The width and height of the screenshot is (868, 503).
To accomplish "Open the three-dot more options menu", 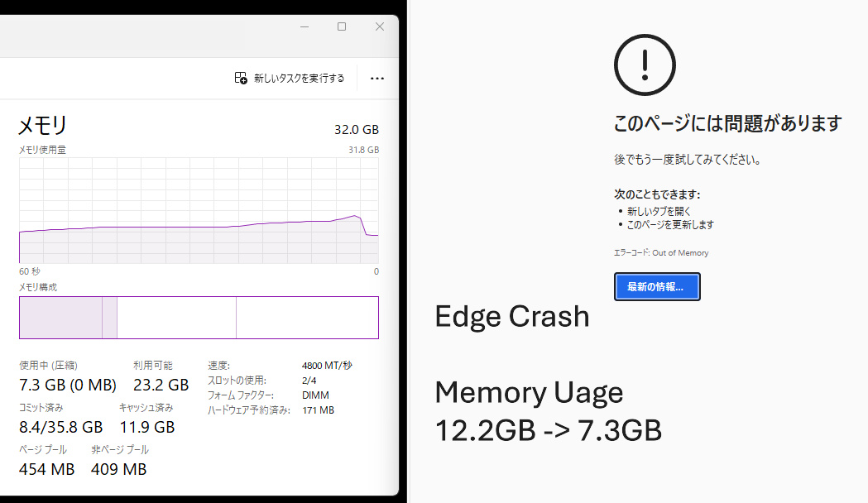I will point(377,78).
